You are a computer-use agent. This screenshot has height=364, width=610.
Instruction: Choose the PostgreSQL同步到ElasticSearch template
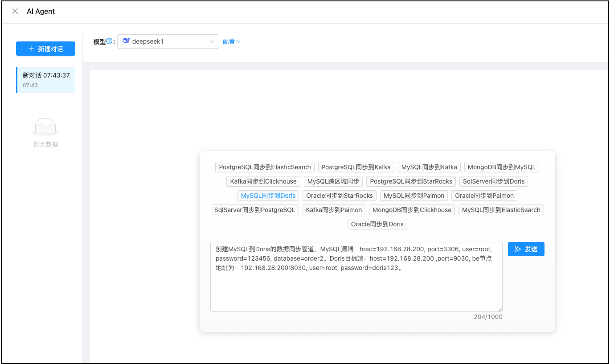tap(265, 167)
